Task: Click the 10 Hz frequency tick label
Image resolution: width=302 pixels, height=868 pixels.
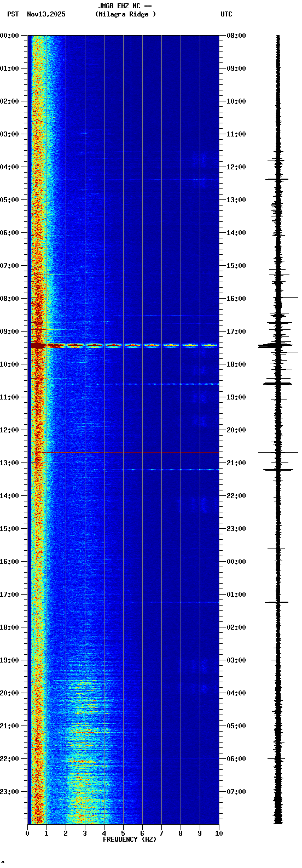Action: coord(219,833)
